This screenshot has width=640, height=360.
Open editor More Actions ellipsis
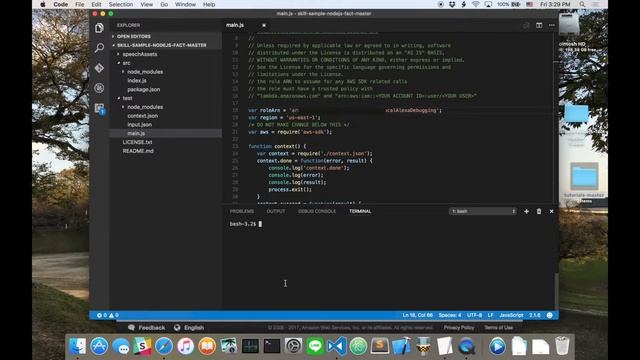[x=551, y=25]
